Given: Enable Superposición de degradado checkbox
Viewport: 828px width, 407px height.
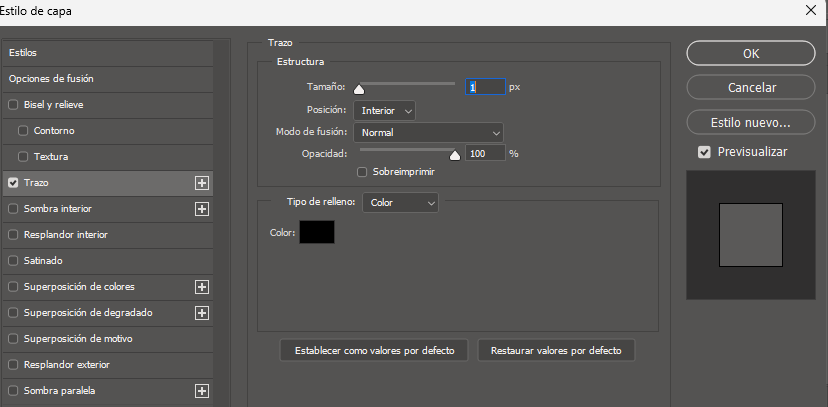Looking at the screenshot, I should point(13,313).
